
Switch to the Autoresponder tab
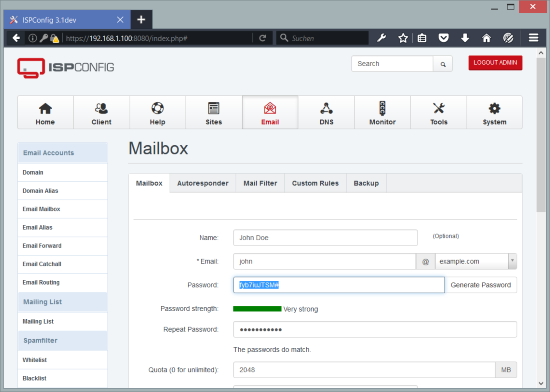(202, 183)
